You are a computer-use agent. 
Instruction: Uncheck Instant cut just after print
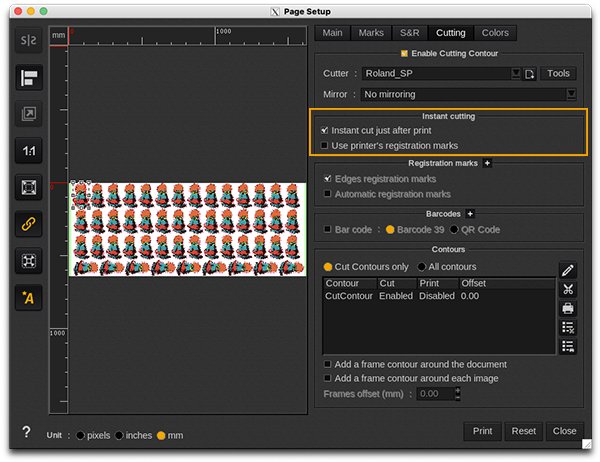click(x=324, y=131)
